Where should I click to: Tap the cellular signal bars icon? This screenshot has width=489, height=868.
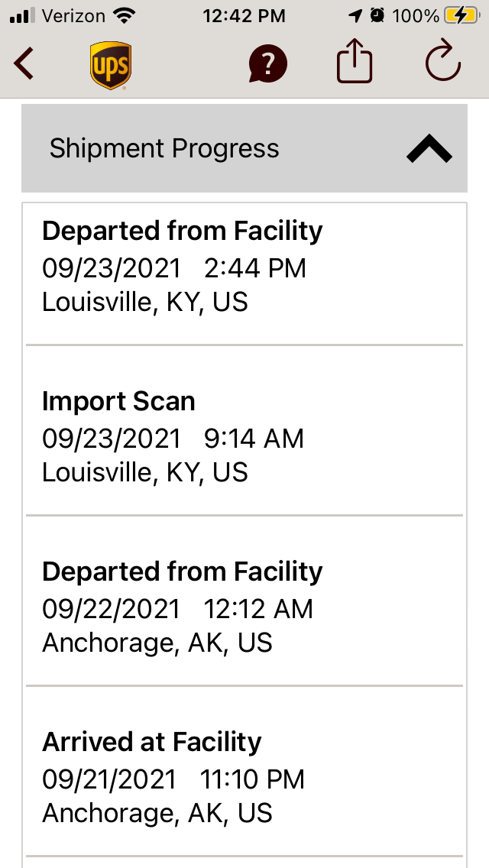point(22,15)
